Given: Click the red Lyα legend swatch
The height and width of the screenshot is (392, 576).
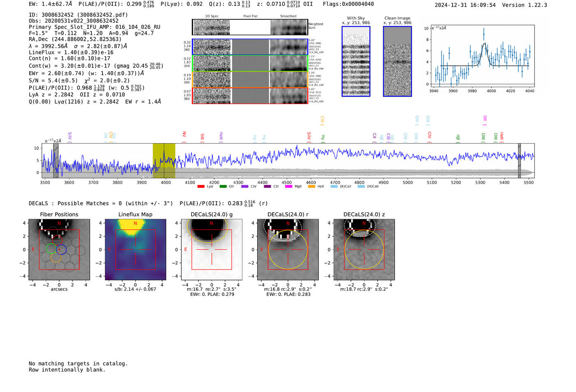Looking at the screenshot, I should [201, 187].
